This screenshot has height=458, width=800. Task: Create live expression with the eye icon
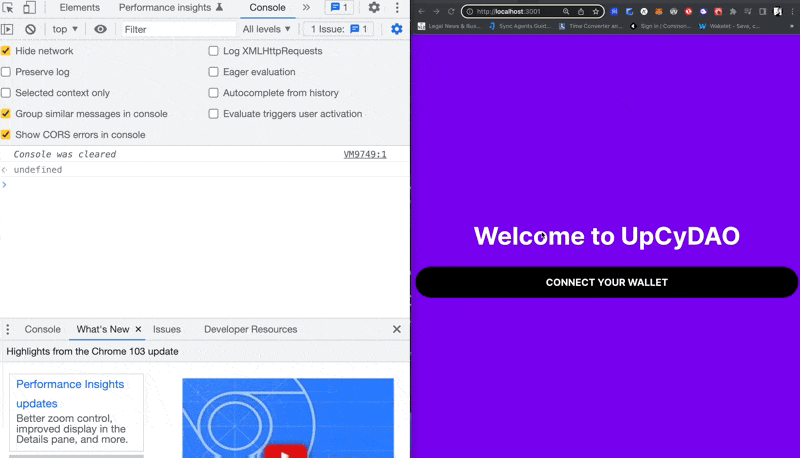click(100, 30)
